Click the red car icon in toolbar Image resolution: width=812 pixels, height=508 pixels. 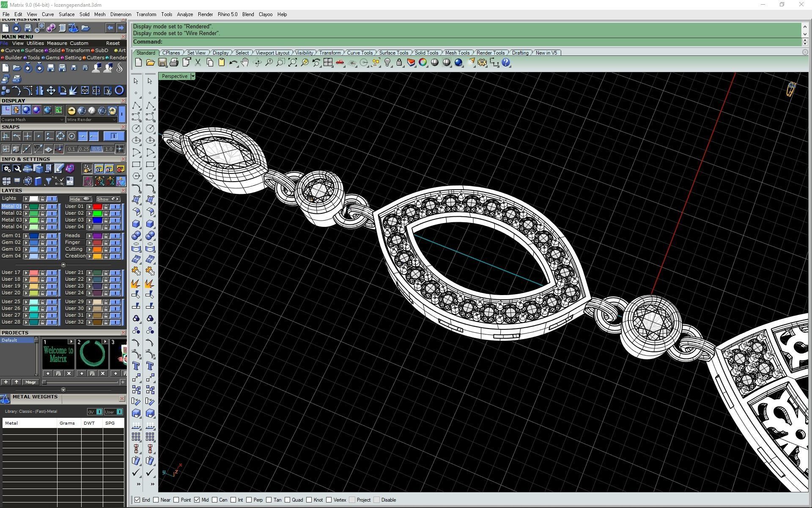point(340,63)
